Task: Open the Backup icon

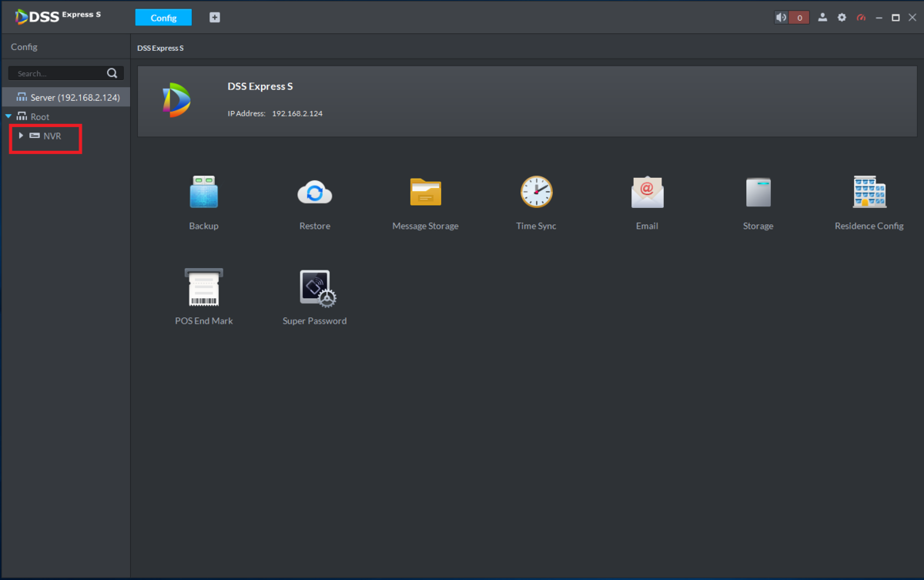Action: tap(204, 192)
